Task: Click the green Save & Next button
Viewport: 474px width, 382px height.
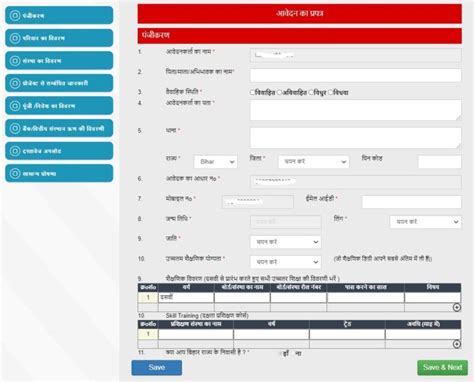Action: point(442,368)
